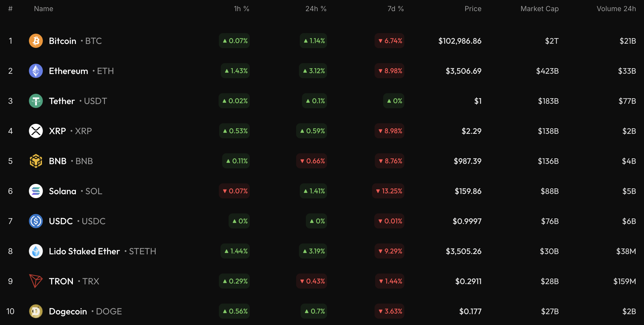Click the XRP logo icon
The width and height of the screenshot is (644, 325).
(x=36, y=131)
